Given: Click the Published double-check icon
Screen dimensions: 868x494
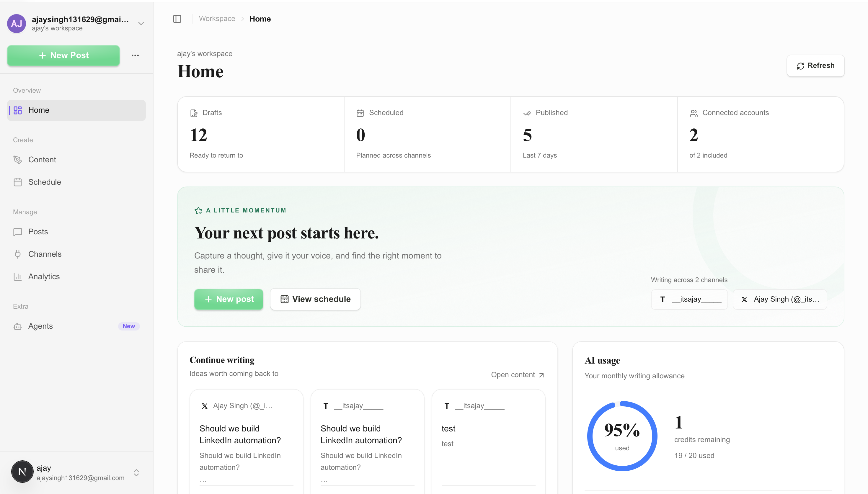Looking at the screenshot, I should (x=527, y=113).
